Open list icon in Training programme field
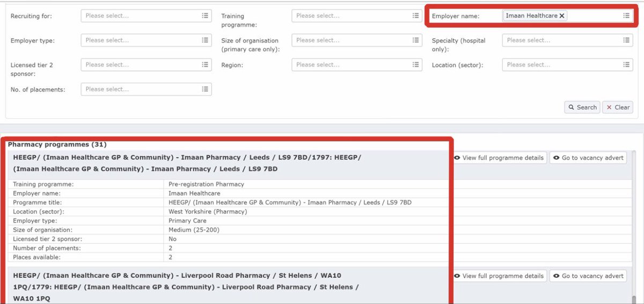Image resolution: width=644 pixels, height=304 pixels. [x=416, y=16]
